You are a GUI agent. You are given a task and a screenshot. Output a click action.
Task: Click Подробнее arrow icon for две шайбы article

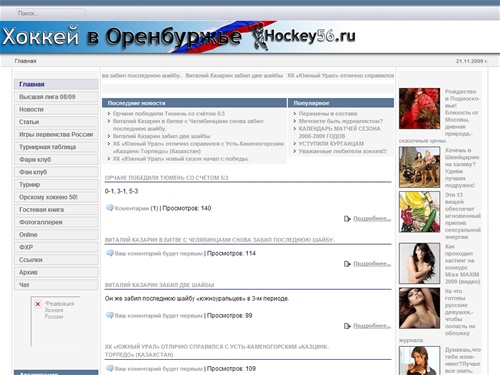click(x=347, y=326)
